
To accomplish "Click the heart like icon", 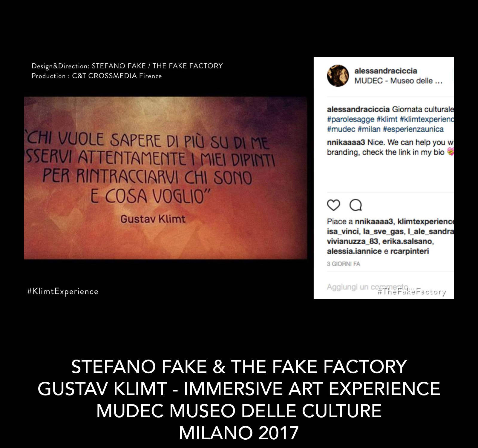I will pyautogui.click(x=333, y=205).
